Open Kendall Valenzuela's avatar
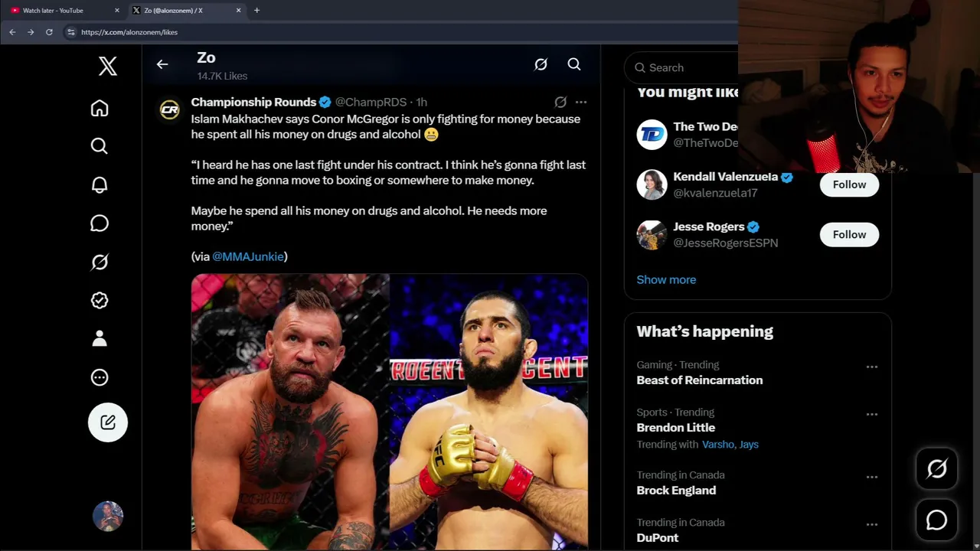This screenshot has width=980, height=551. pos(652,184)
